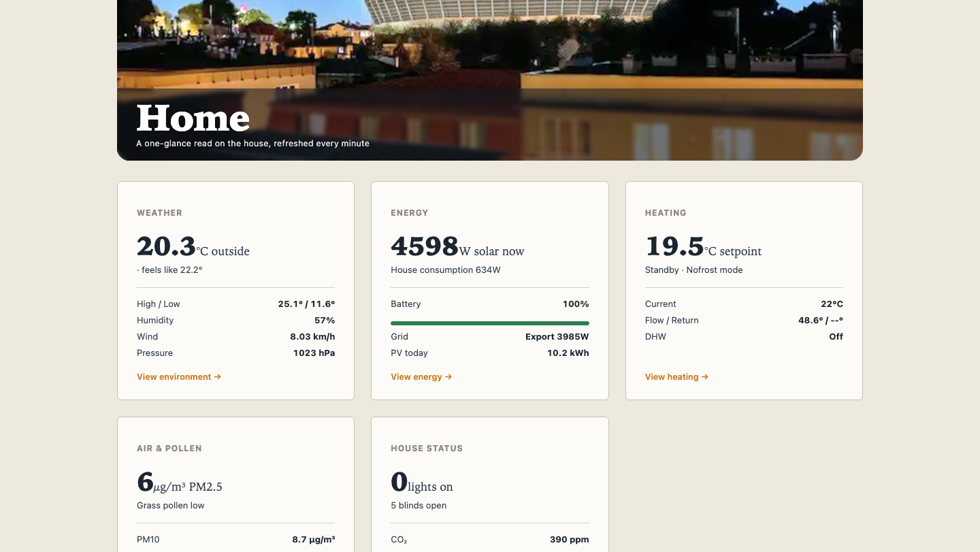Image resolution: width=980 pixels, height=552 pixels.
Task: Click the large Home heading
Action: (193, 118)
